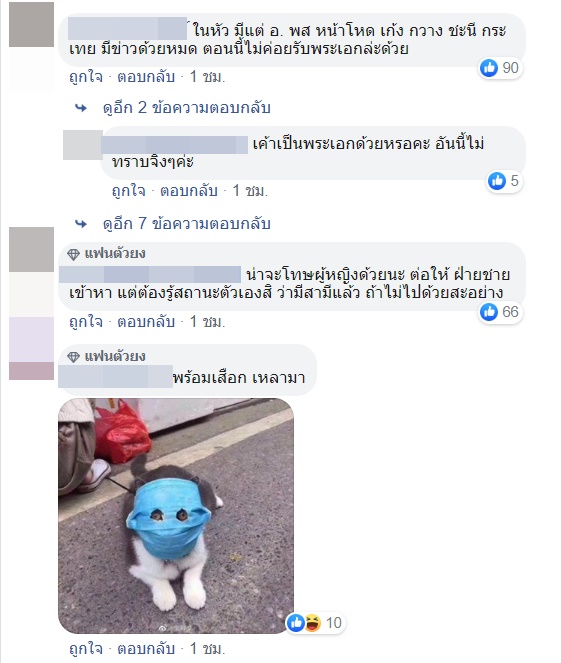Open reactions on cat photo showing 10

[315, 623]
